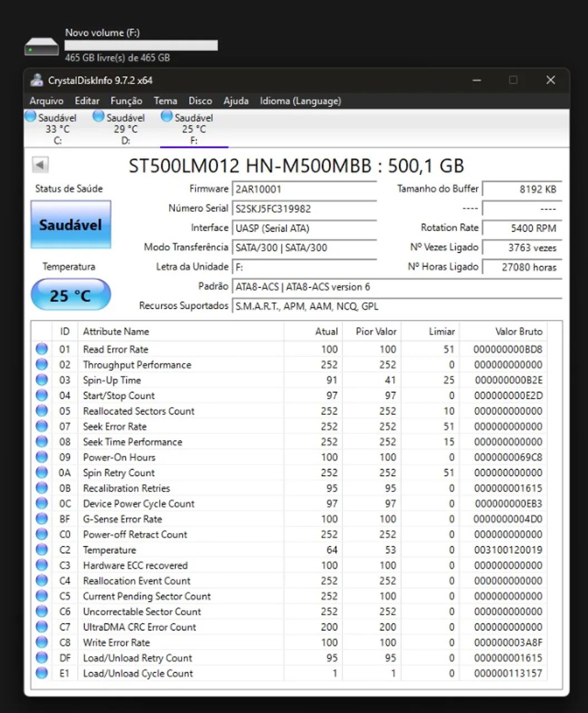Screen dimensions: 588x713
Task: Click the status orb for Hardware ECC recovered
Action: tap(42, 565)
